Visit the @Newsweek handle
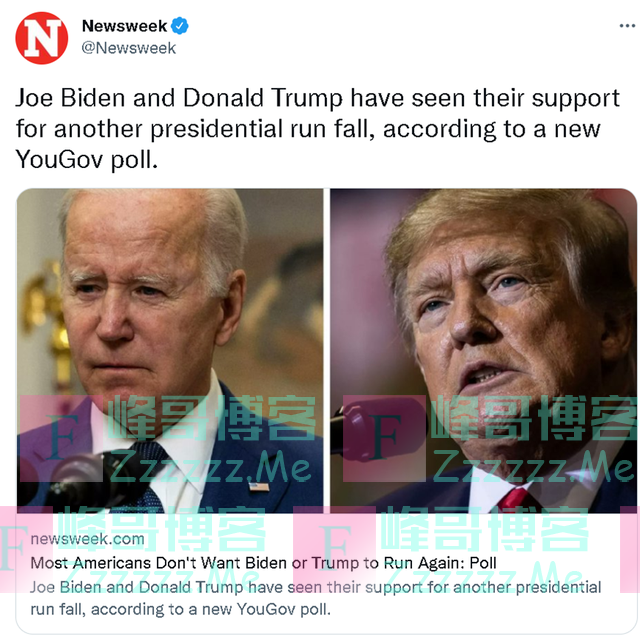This screenshot has height=636, width=640. (x=129, y=48)
